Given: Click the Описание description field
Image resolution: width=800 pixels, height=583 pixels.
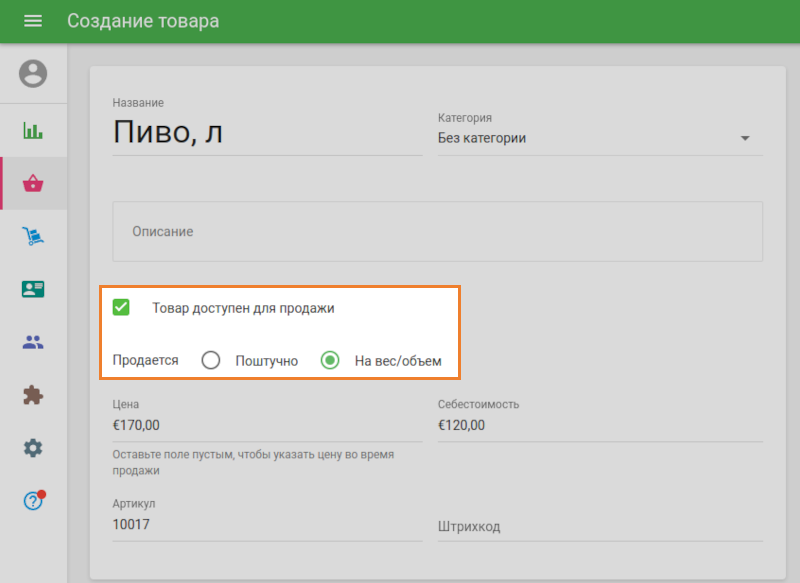Looking at the screenshot, I should (x=437, y=231).
